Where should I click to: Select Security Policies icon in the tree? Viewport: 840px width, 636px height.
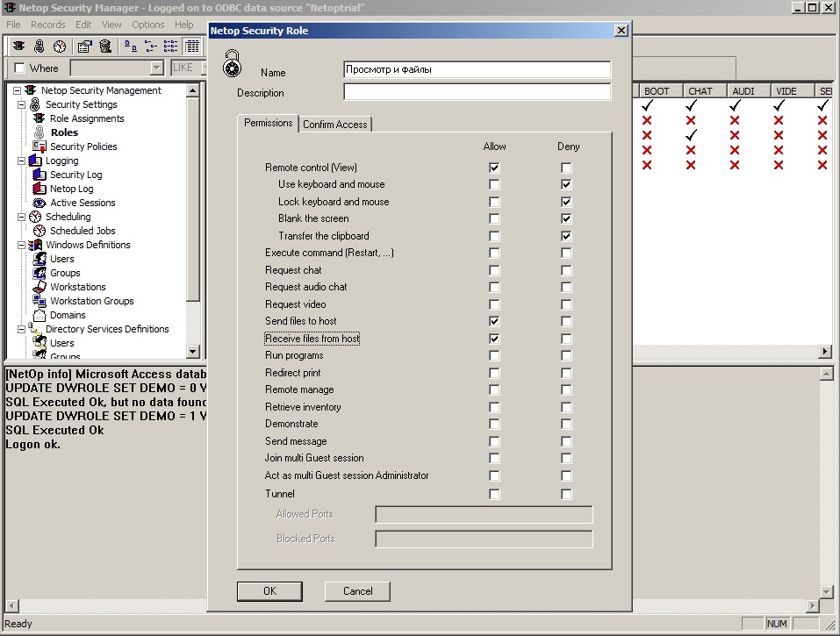pos(39,146)
